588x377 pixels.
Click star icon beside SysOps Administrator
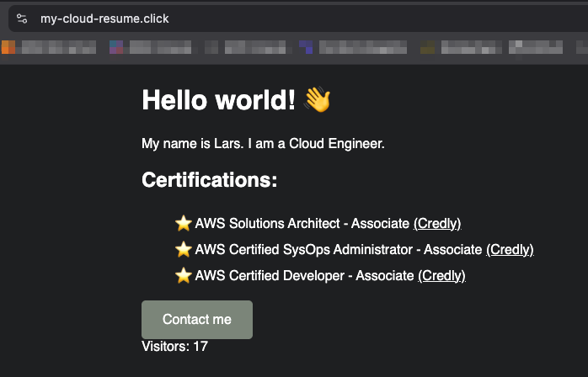pos(184,250)
